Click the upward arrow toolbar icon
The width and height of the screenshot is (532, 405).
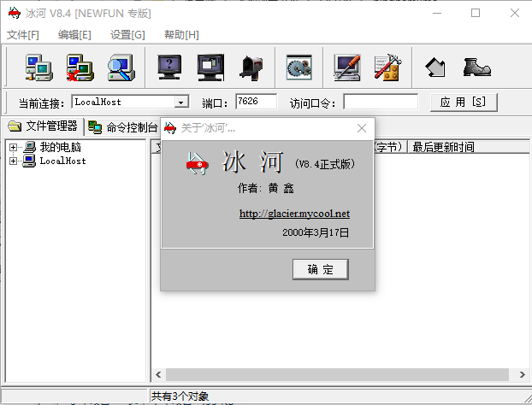click(x=435, y=67)
